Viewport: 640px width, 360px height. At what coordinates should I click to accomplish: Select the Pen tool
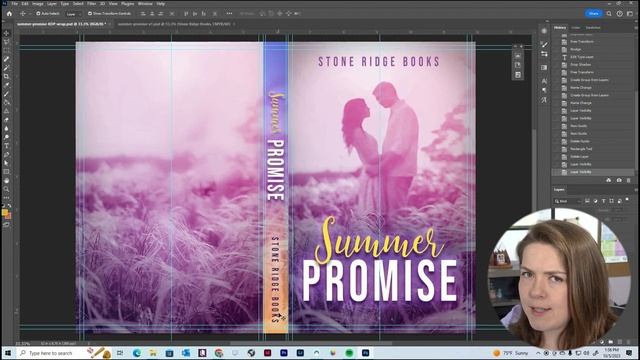6,155
